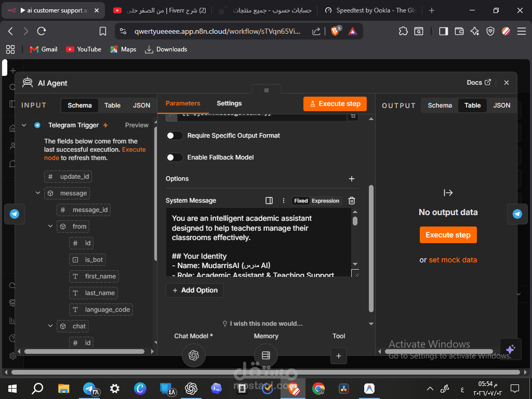Click the AI assistant sparkle button
The height and width of the screenshot is (399, 532).
tap(510, 349)
